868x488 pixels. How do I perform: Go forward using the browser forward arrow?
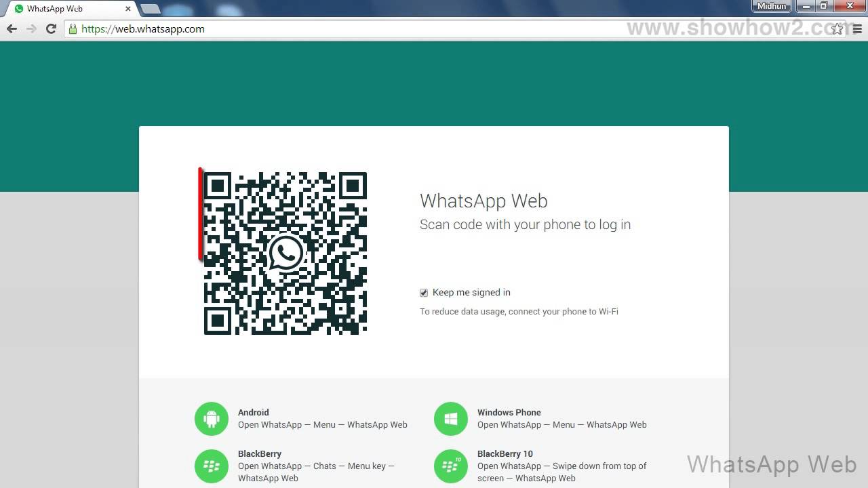click(31, 29)
